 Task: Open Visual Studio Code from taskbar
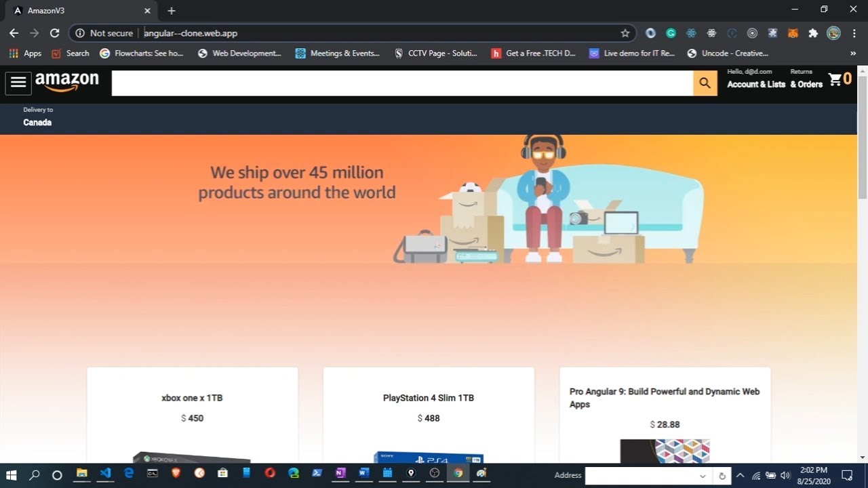click(105, 473)
